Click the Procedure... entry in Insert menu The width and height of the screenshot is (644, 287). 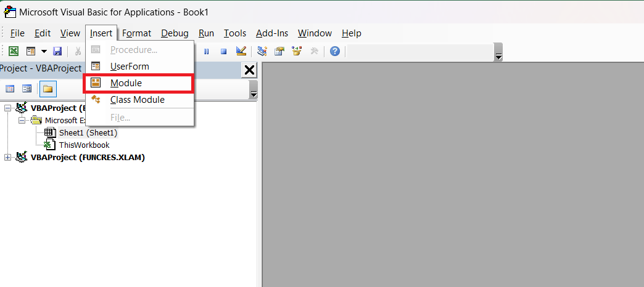pos(139,50)
